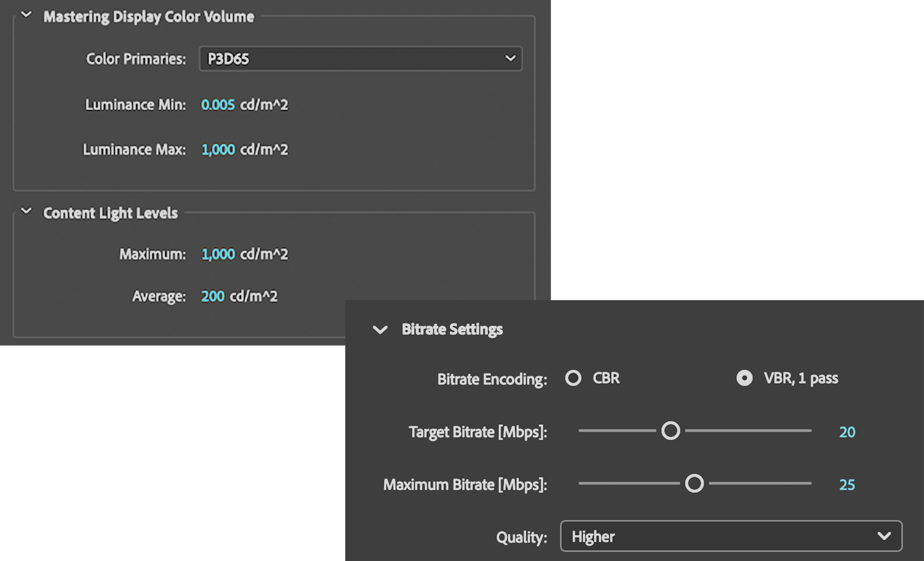Click the Average light level value 200

click(213, 296)
